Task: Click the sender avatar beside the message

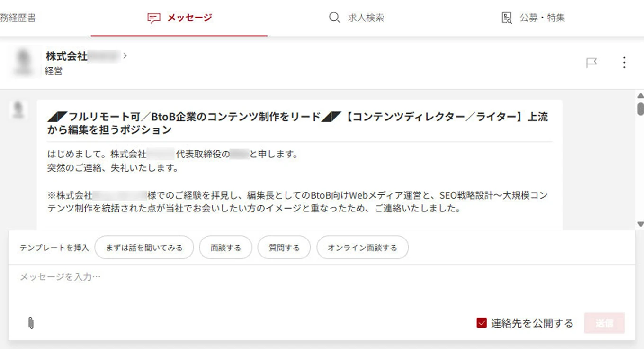Action: point(18,110)
